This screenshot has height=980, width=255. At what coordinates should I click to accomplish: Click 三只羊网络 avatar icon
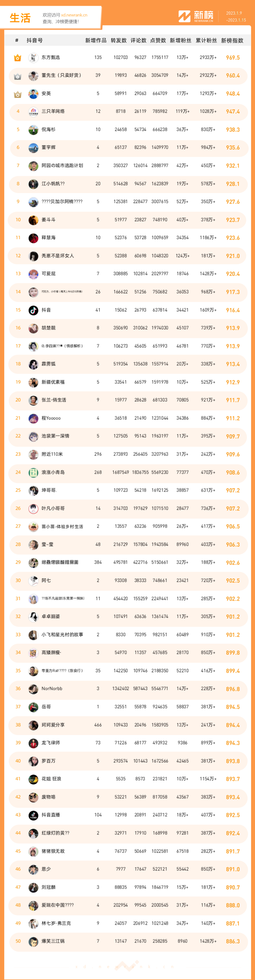[x=33, y=112]
